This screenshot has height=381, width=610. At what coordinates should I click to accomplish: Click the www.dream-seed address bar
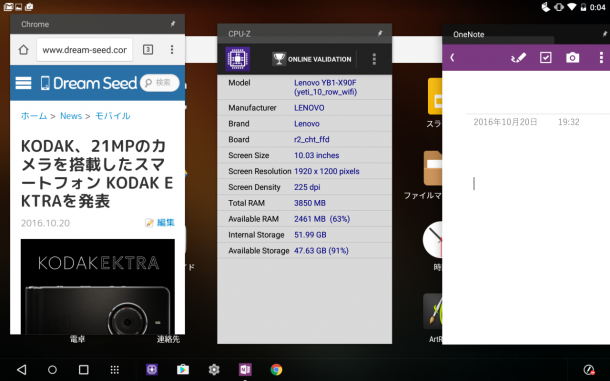click(84, 50)
